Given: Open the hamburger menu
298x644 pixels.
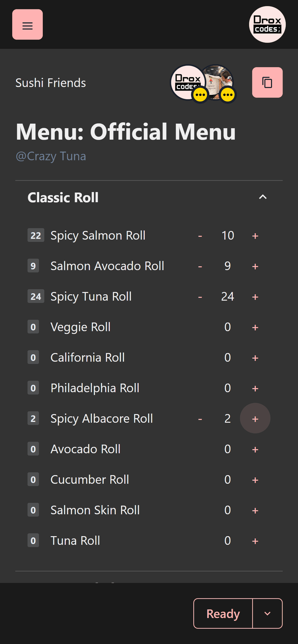Looking at the screenshot, I should tap(27, 25).
